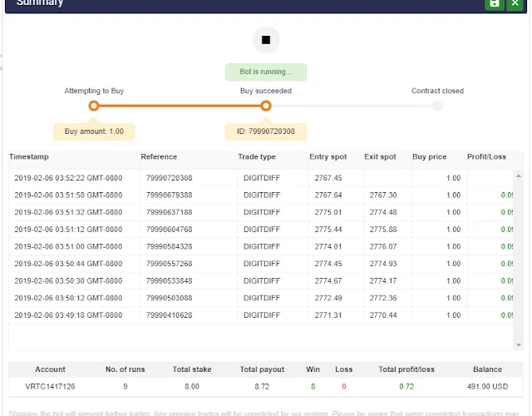This screenshot has height=416, width=532.
Task: Click the Entry spot column header
Action: tap(328, 157)
